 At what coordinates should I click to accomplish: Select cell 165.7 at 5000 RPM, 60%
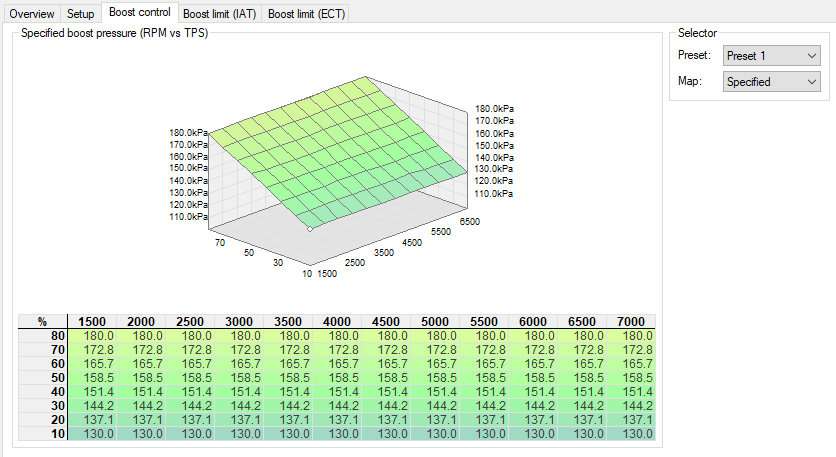(x=435, y=364)
